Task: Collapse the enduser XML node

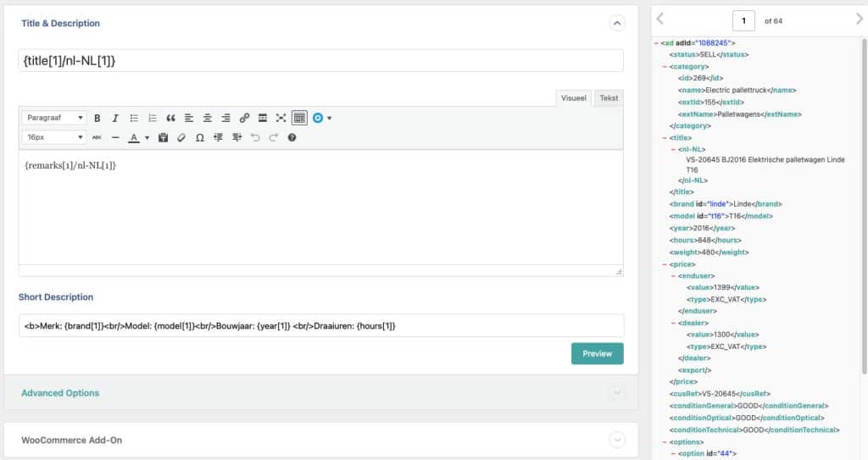Action: (674, 275)
